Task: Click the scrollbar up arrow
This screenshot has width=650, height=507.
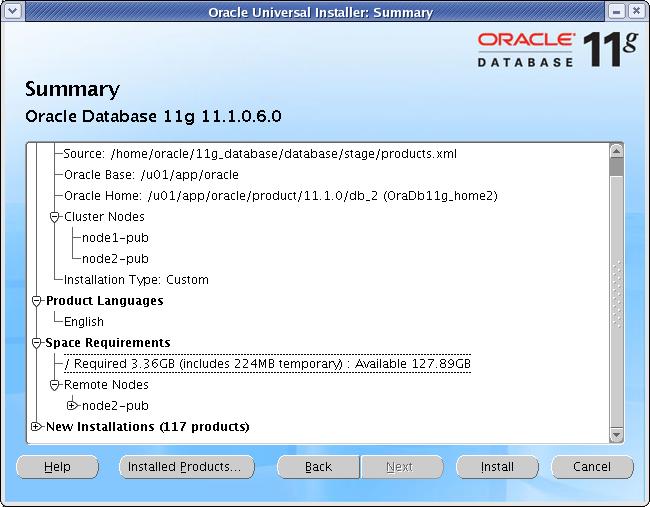Action: tap(616, 151)
